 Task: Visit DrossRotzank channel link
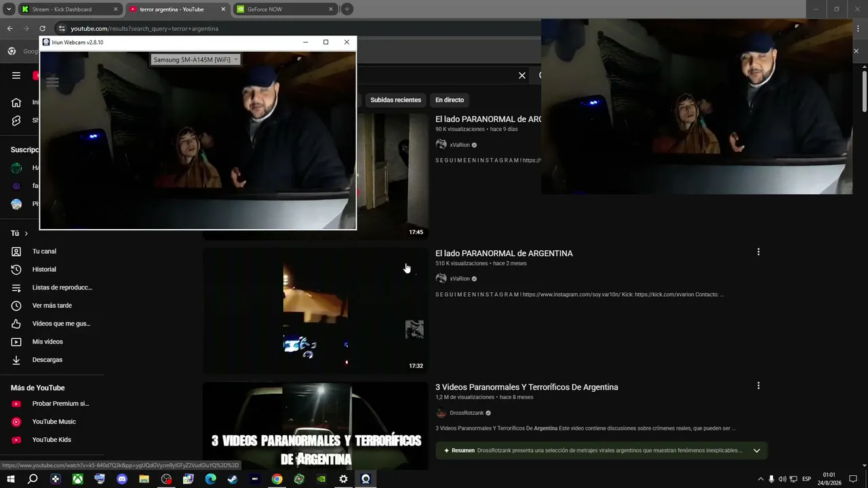tap(467, 413)
